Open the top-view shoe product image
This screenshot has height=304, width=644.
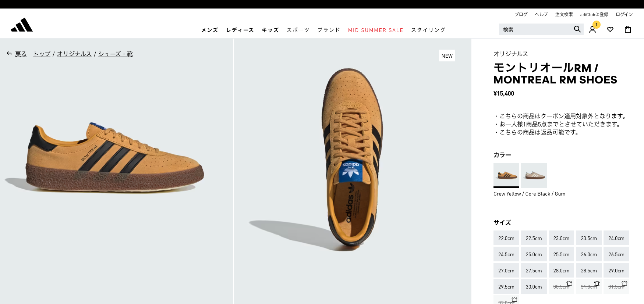pyautogui.click(x=353, y=157)
